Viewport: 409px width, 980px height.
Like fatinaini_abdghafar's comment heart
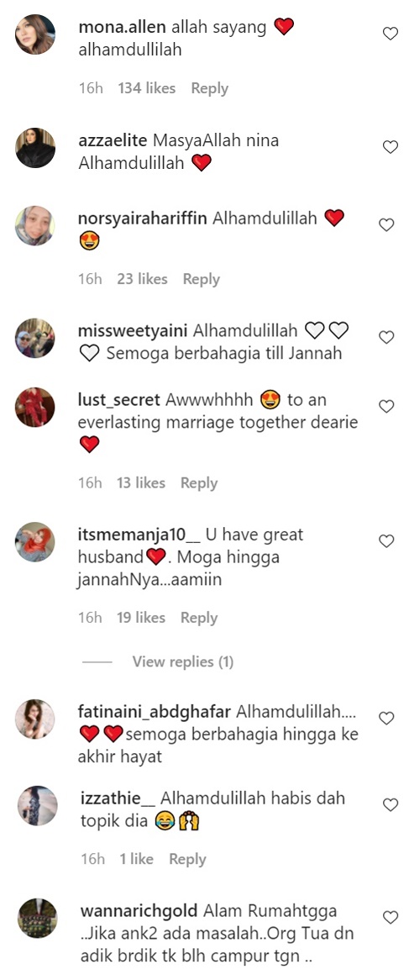pos(386,718)
